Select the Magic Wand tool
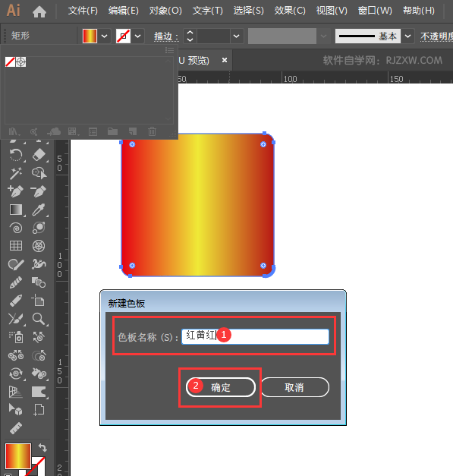Screen dimensions: 453x476 [x=16, y=173]
